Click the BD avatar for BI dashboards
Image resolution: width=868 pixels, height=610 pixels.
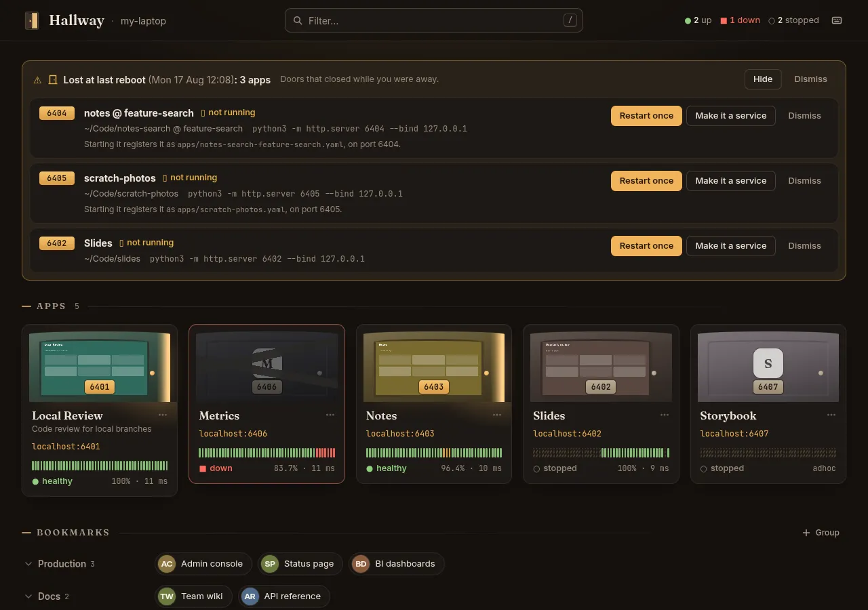[x=361, y=564]
